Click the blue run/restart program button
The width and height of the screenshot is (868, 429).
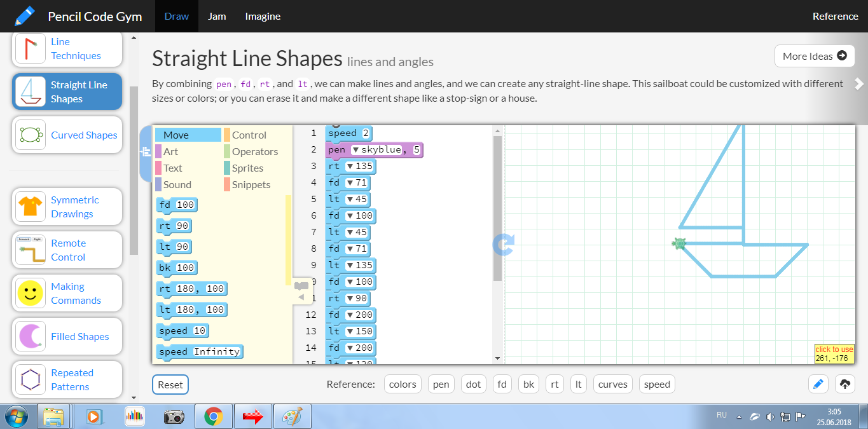point(504,245)
